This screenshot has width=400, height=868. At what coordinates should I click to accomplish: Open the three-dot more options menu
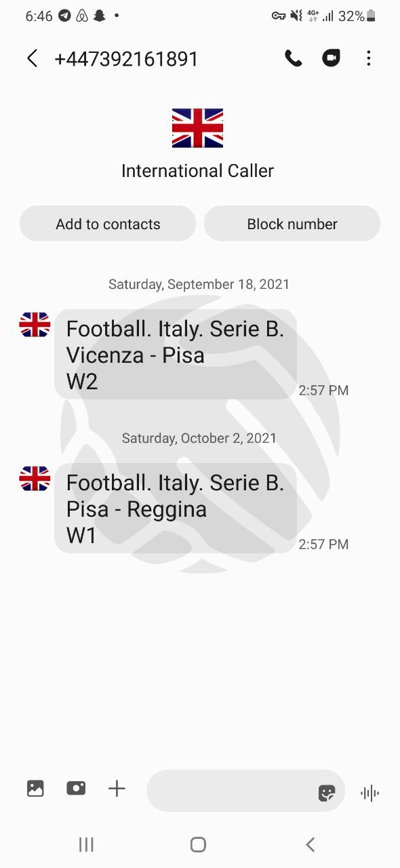pyautogui.click(x=368, y=59)
